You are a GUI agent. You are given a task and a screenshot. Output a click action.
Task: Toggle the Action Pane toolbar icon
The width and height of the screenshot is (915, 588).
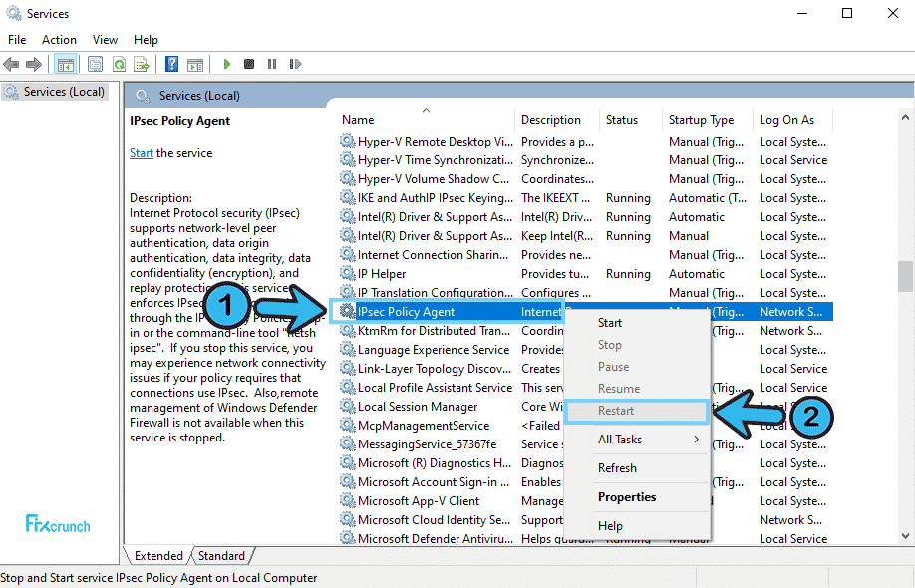[195, 64]
